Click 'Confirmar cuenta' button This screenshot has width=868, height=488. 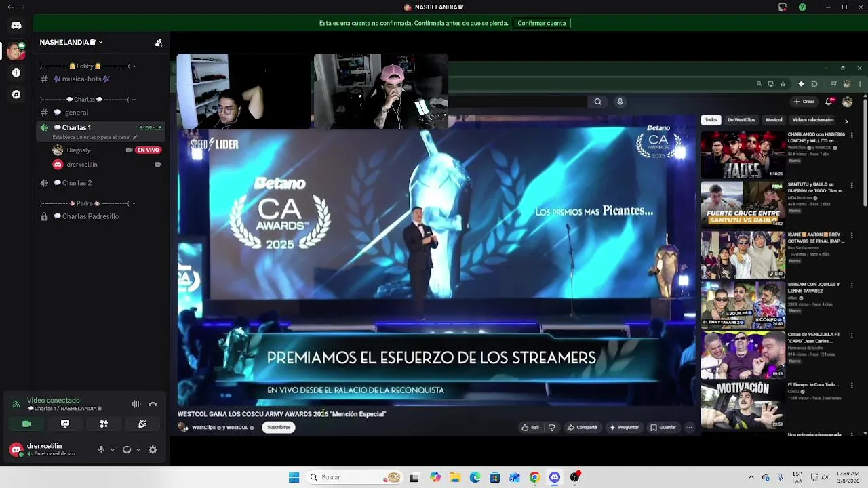coord(541,23)
